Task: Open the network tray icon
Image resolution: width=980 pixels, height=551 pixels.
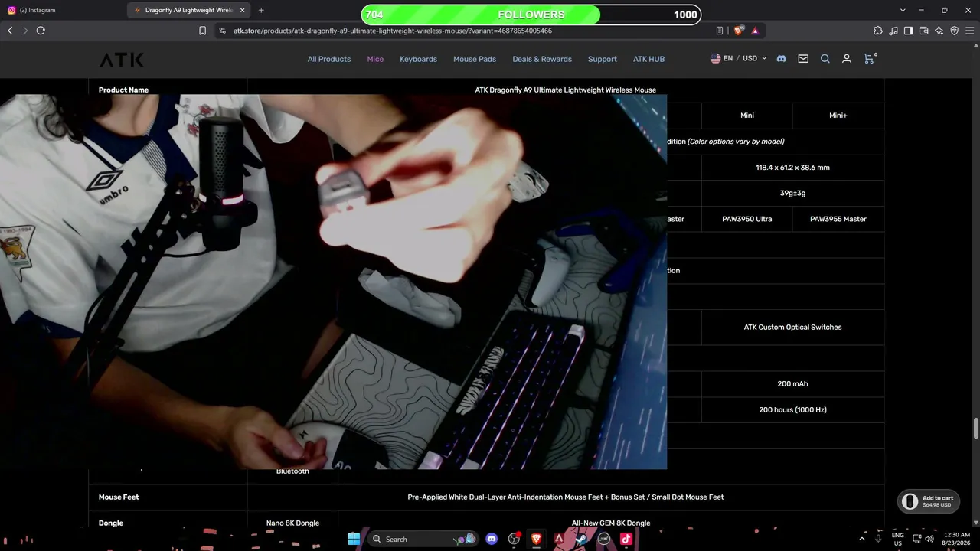Action: click(x=916, y=539)
